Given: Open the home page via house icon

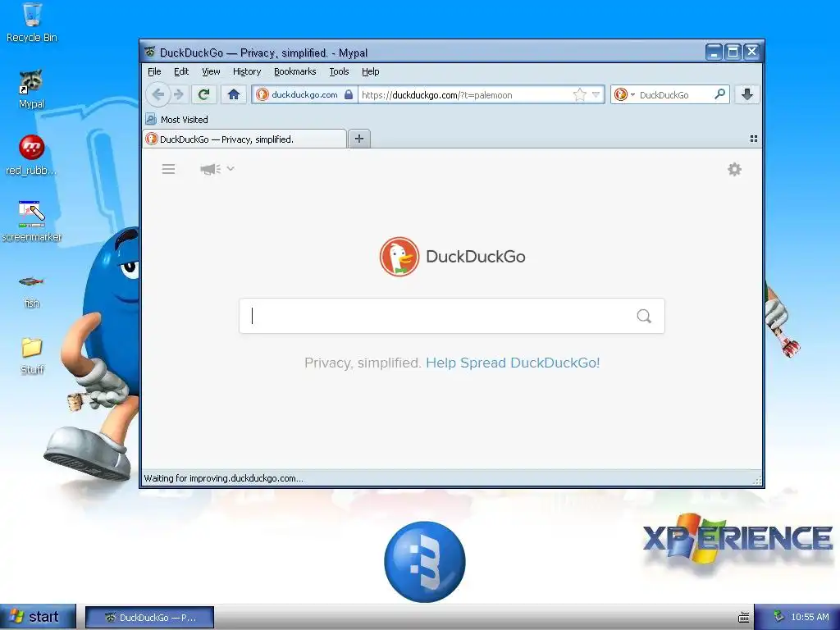Looking at the screenshot, I should coord(234,95).
